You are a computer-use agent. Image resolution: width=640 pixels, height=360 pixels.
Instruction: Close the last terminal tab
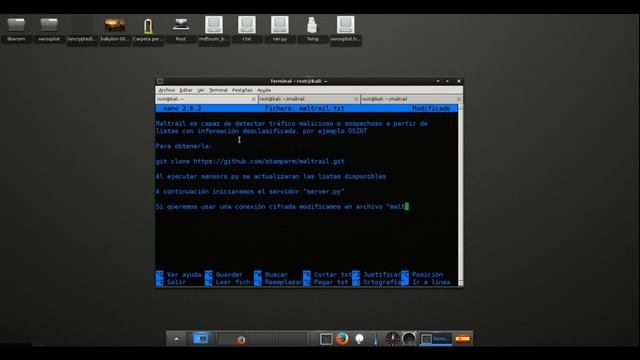459,99
